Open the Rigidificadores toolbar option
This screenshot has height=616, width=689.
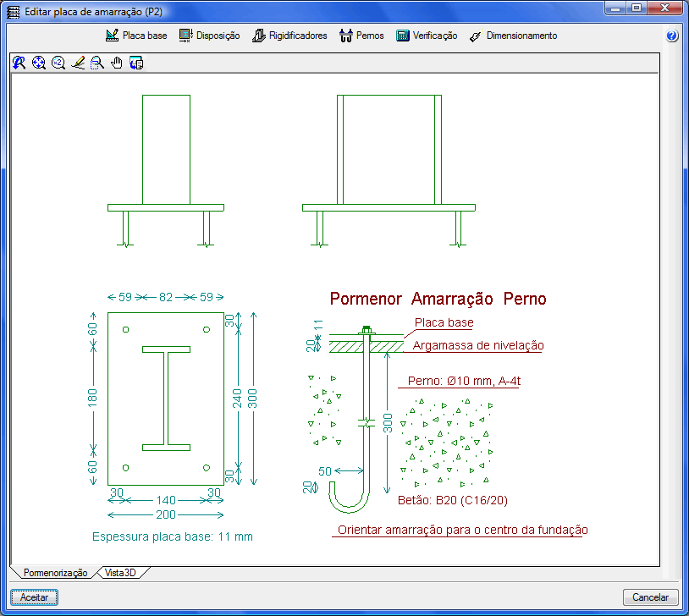point(289,36)
